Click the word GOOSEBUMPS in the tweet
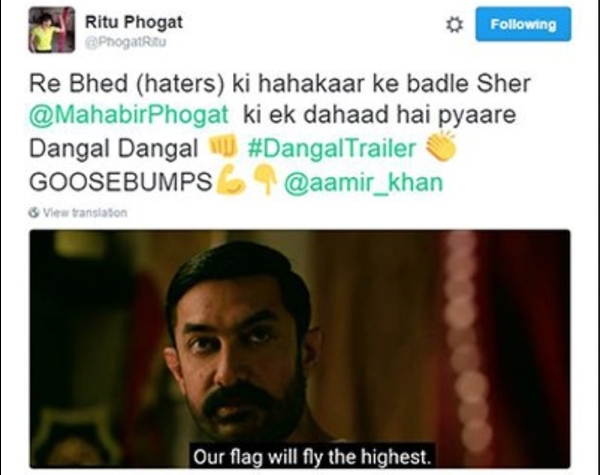600x475 pixels. tap(121, 182)
